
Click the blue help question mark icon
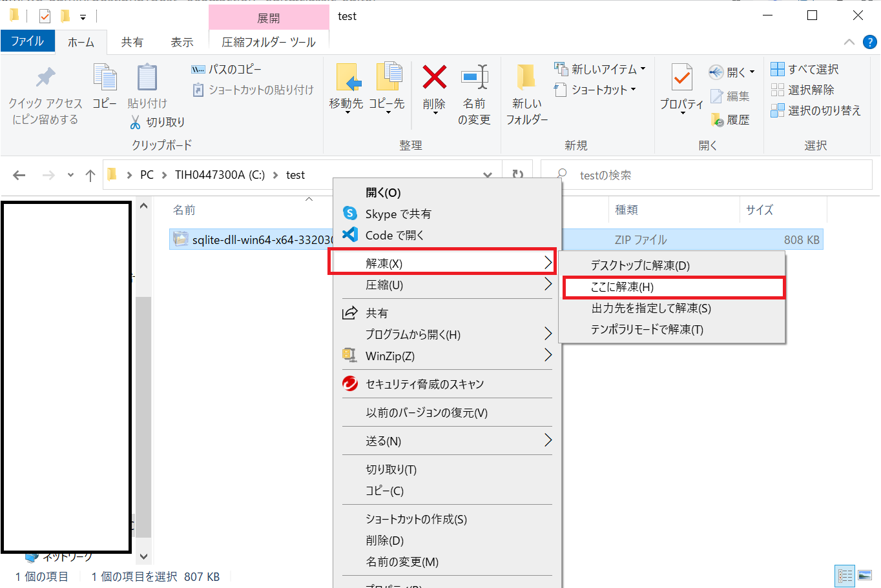[x=870, y=42]
